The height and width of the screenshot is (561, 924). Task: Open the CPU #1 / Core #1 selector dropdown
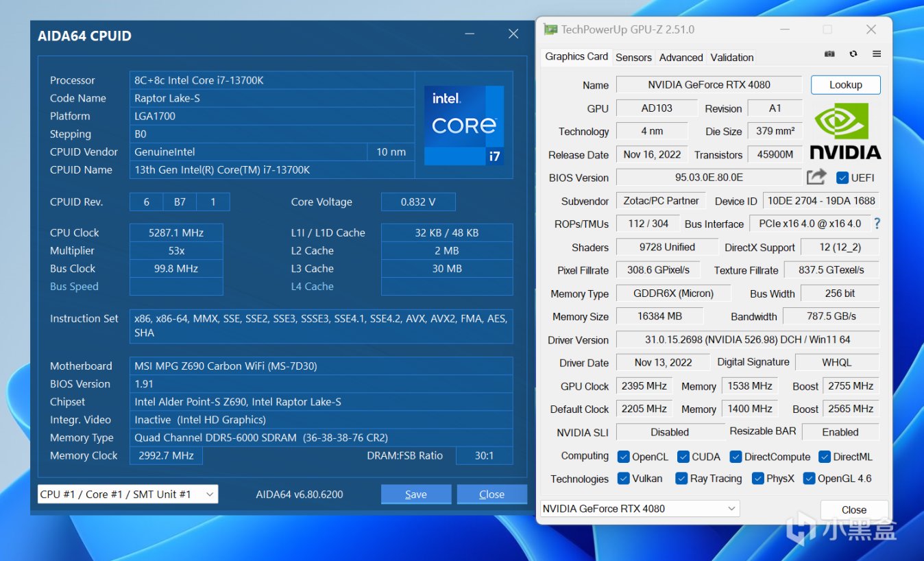tap(127, 494)
